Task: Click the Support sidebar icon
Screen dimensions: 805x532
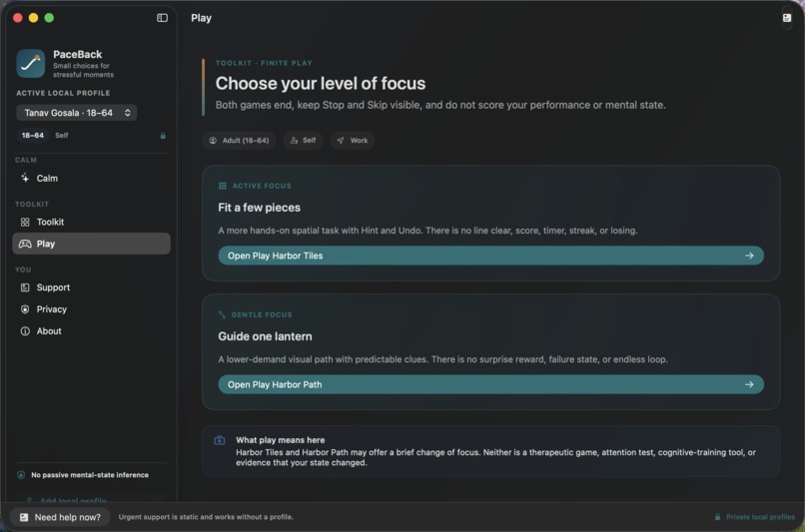Action: click(25, 287)
